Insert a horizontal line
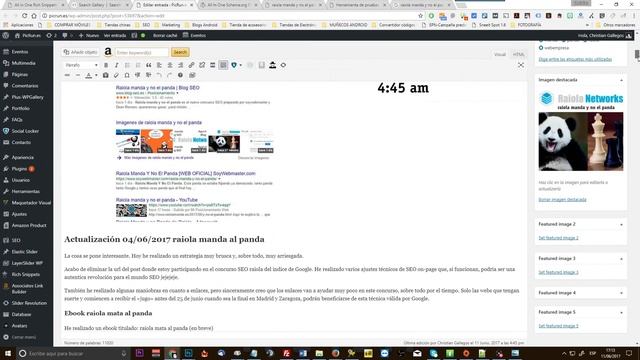 (x=78, y=76)
